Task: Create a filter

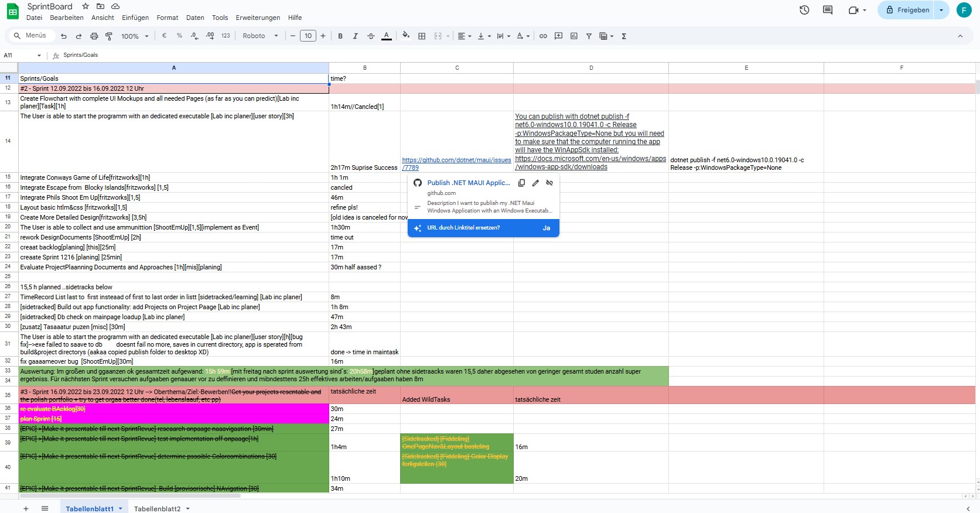Action: pos(589,36)
